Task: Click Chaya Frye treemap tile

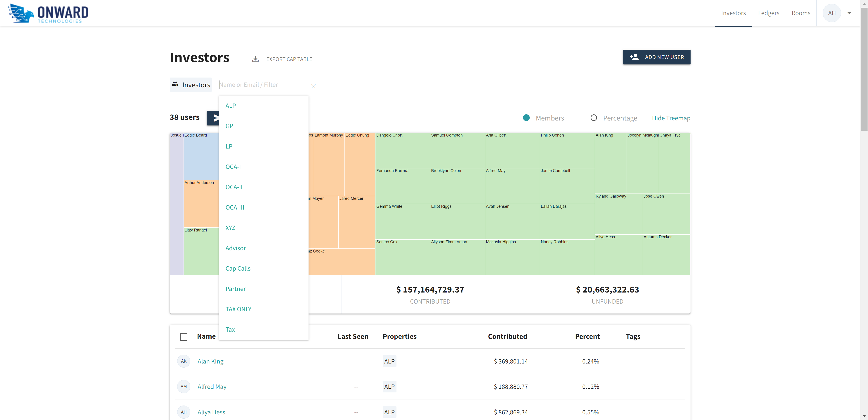Action: pyautogui.click(x=675, y=163)
